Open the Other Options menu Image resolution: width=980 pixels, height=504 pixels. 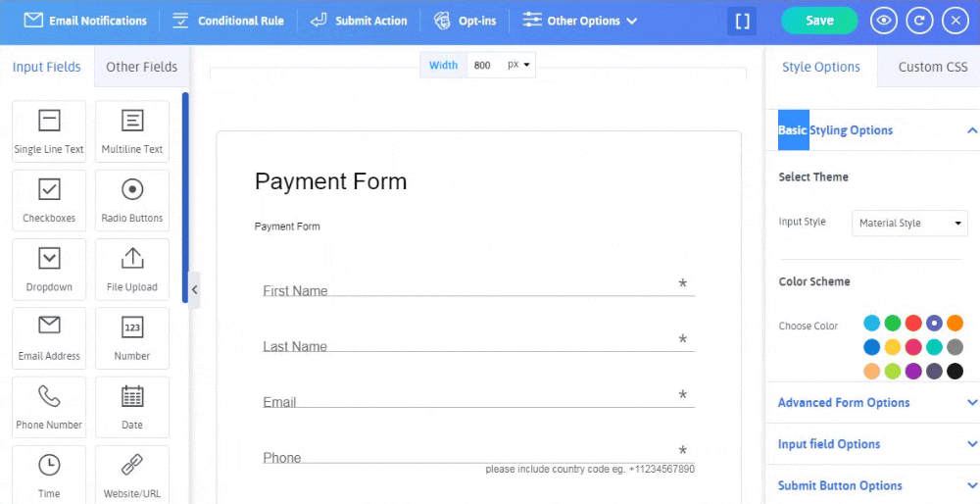[580, 21]
